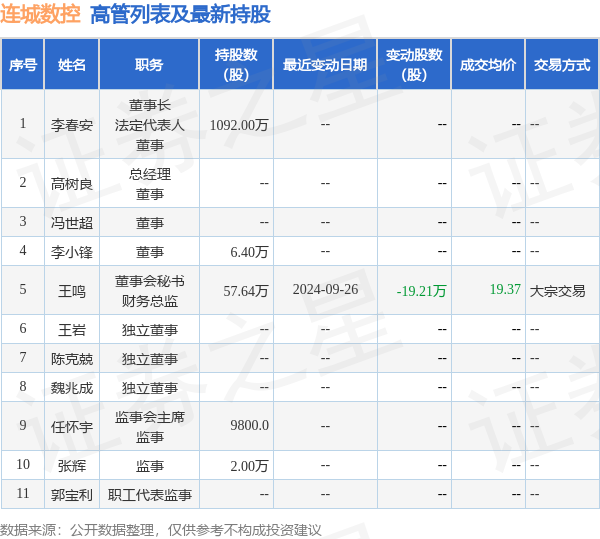Click the -19.21万 change value
The height and width of the screenshot is (539, 600).
421,291
